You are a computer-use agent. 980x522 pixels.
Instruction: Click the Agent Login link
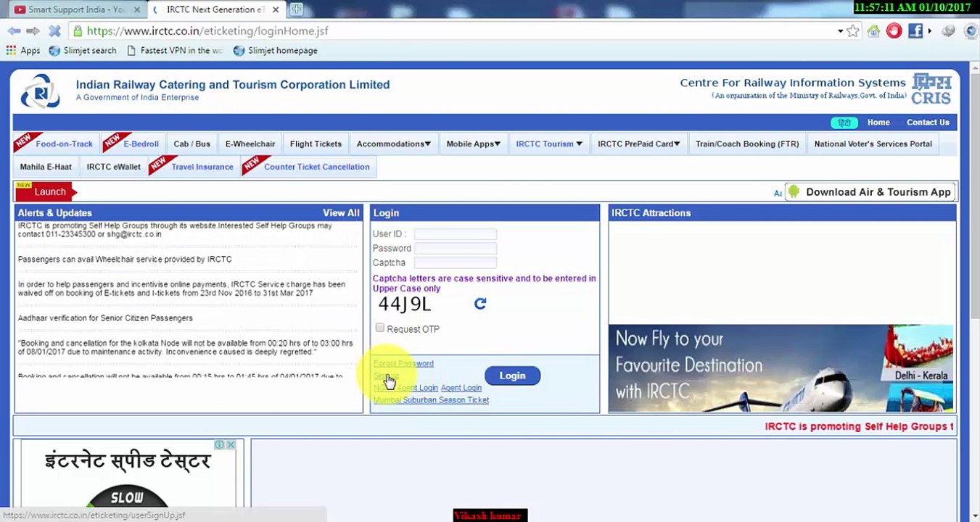(461, 388)
